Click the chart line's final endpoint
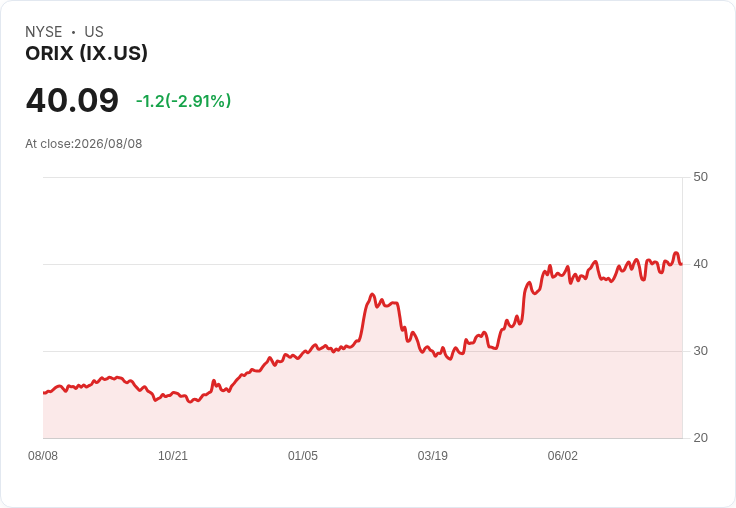The width and height of the screenshot is (736, 508). click(x=682, y=264)
